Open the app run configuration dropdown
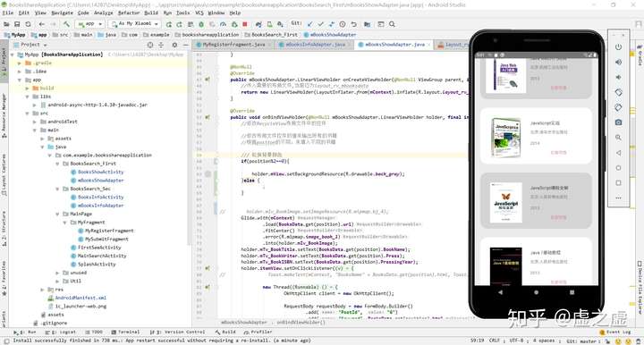Image resolution: width=644 pixels, height=345 pixels. pyautogui.click(x=89, y=24)
